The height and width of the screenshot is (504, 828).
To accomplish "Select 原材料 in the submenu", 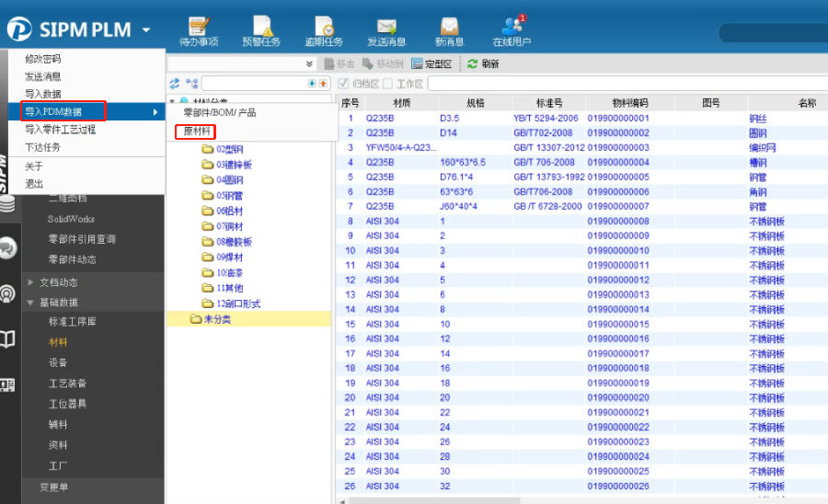I will click(197, 131).
